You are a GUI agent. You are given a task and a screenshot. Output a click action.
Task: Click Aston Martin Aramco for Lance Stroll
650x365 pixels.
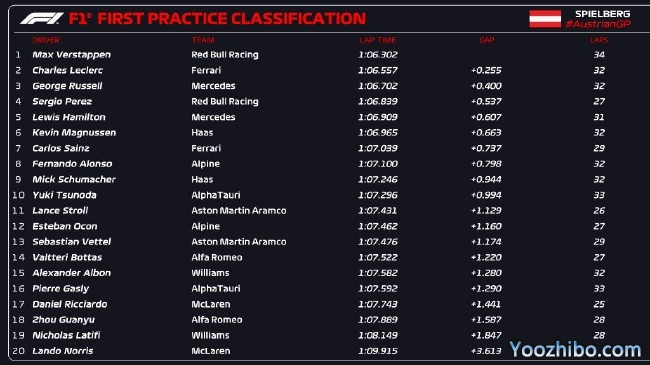(239, 211)
